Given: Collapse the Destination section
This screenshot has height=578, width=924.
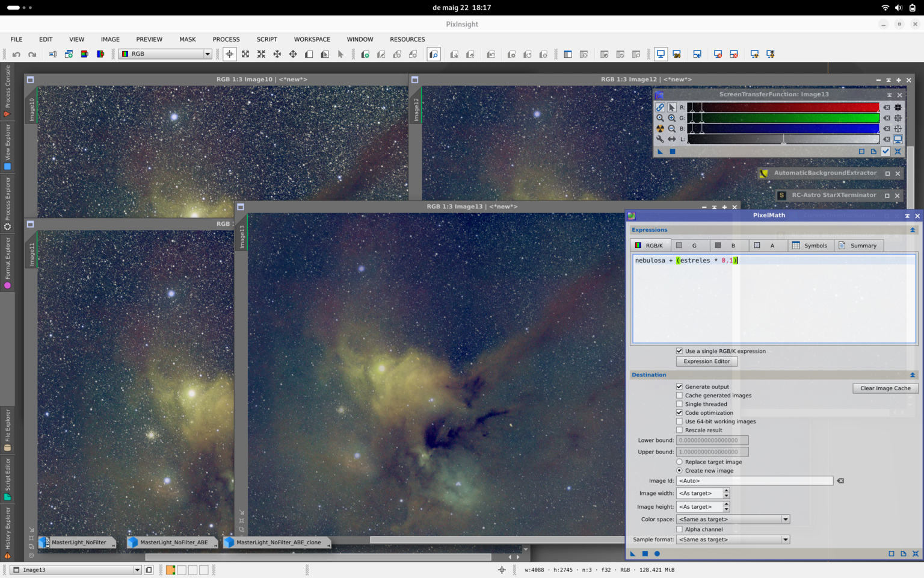Looking at the screenshot, I should tap(912, 375).
